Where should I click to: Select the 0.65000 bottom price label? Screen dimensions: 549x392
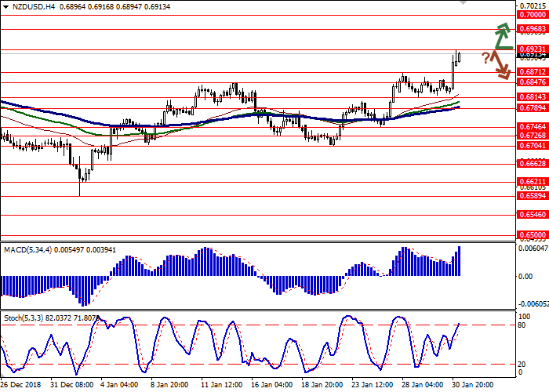(531, 234)
